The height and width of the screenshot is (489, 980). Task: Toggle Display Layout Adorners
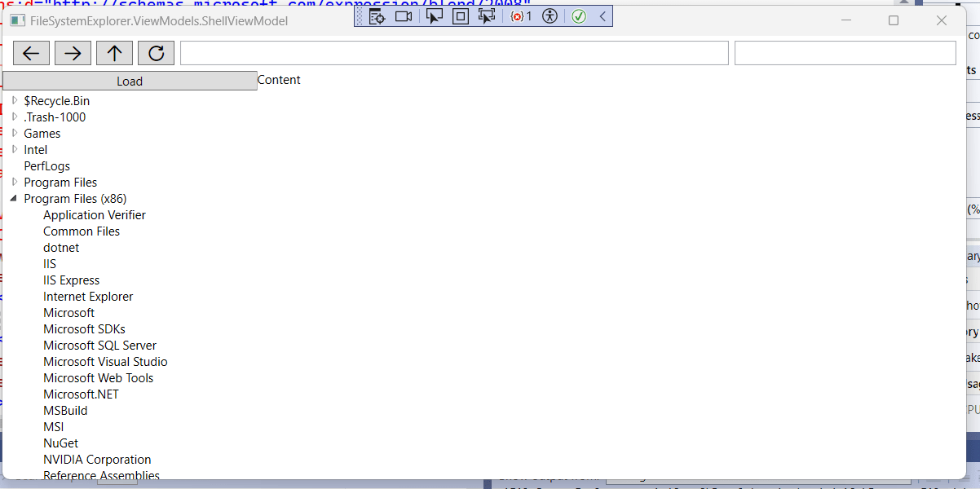pos(461,15)
